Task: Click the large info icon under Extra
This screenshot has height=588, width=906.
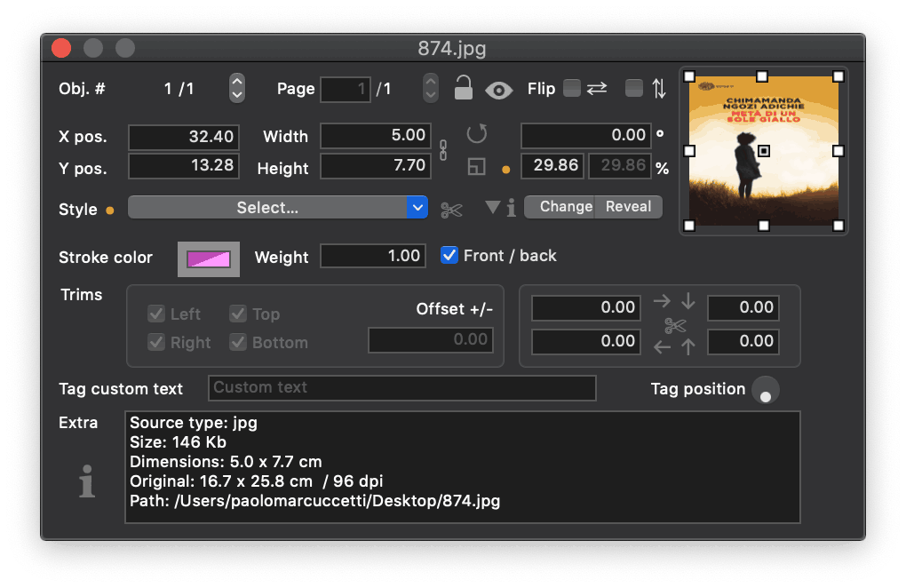Action: tap(87, 482)
